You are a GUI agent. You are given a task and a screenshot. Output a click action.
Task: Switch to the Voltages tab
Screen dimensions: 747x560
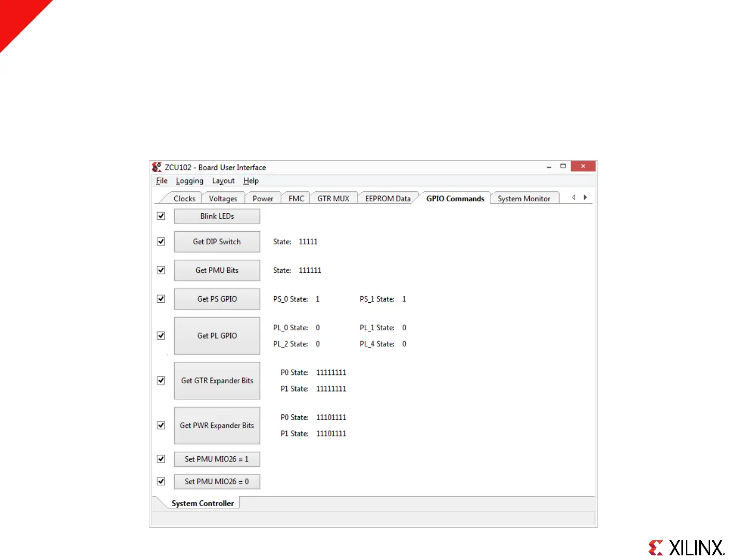pos(223,199)
